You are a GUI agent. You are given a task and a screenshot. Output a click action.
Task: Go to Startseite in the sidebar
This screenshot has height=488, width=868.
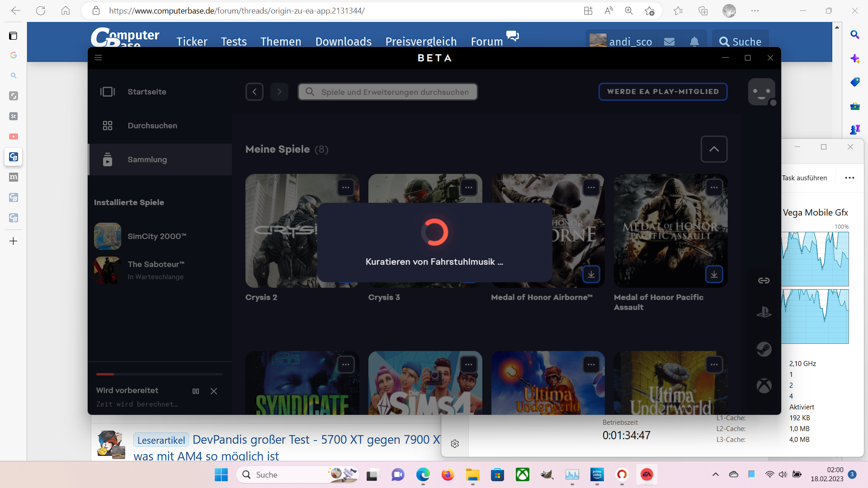click(x=147, y=92)
